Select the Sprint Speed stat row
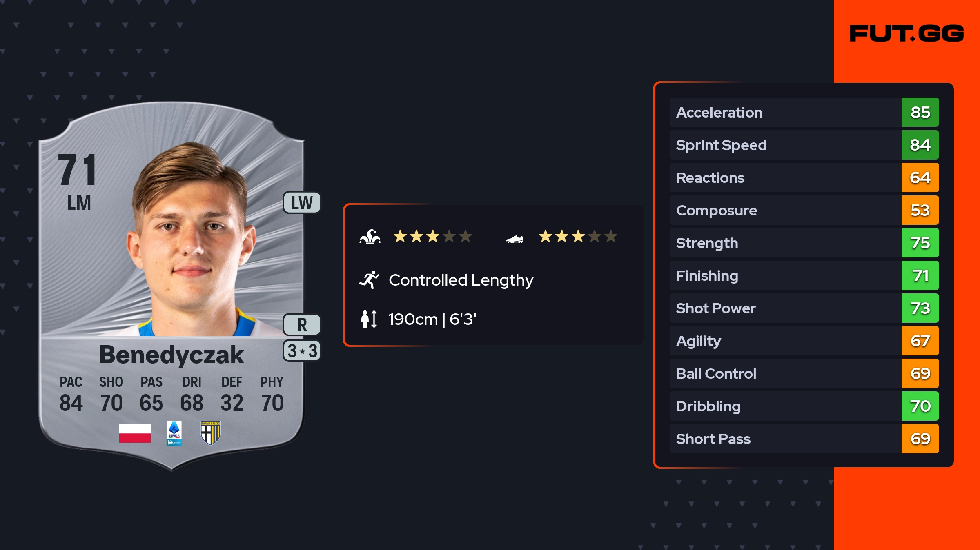Image resolution: width=980 pixels, height=550 pixels. click(784, 145)
